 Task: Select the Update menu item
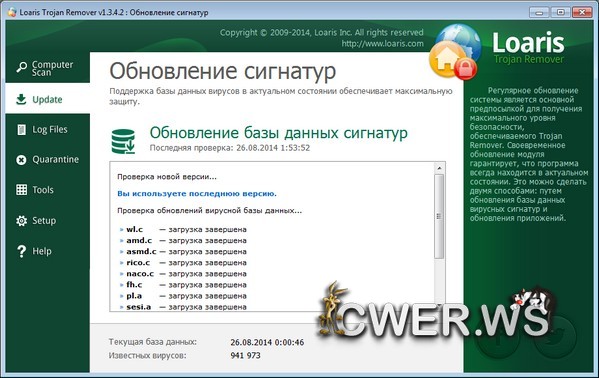(48, 99)
